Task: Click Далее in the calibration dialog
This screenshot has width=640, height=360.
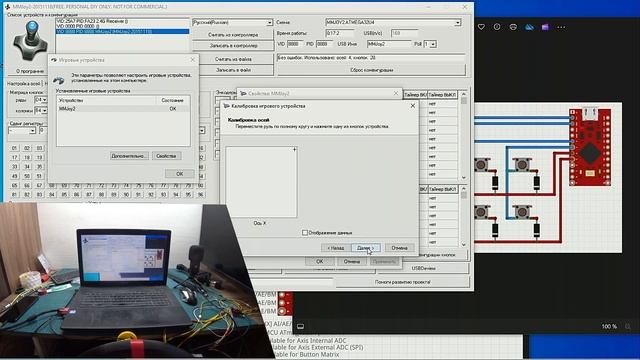Action: 366,248
